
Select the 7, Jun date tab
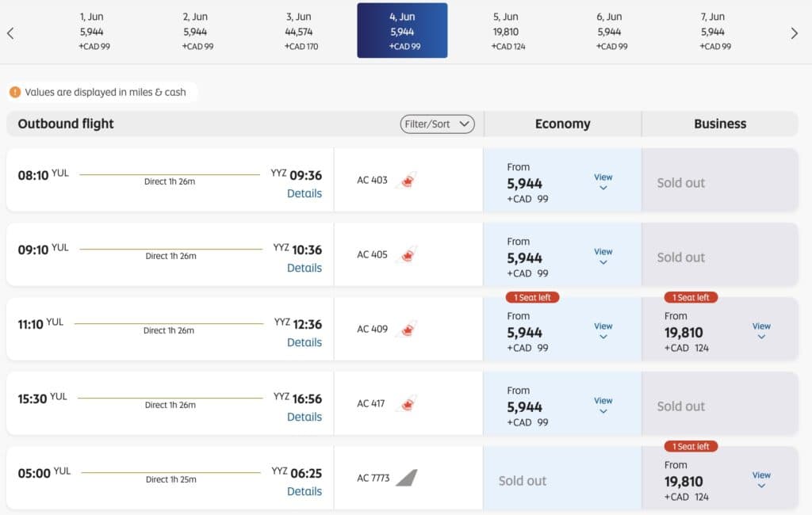click(x=713, y=31)
